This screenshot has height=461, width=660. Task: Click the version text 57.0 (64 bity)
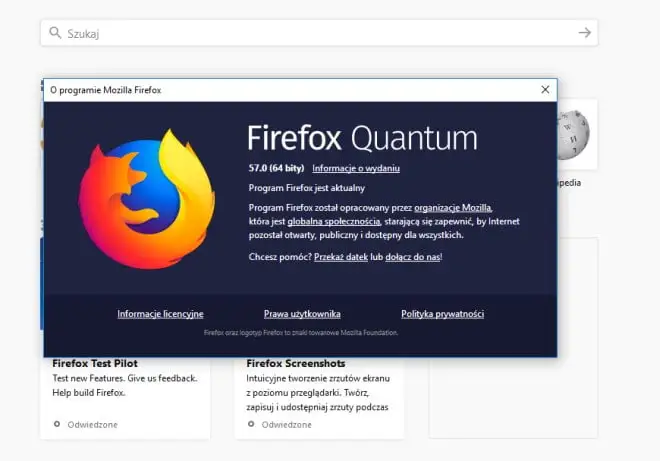point(276,168)
